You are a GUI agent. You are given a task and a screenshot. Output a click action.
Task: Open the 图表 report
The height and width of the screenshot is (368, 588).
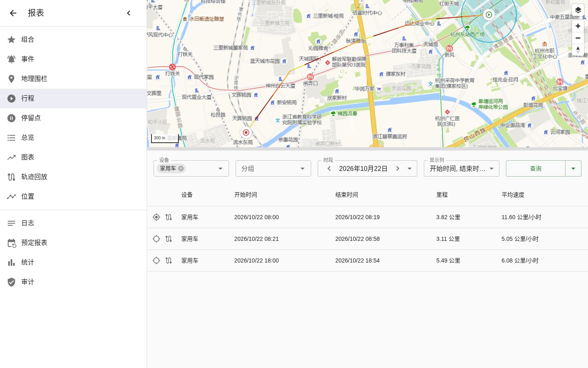73,157
